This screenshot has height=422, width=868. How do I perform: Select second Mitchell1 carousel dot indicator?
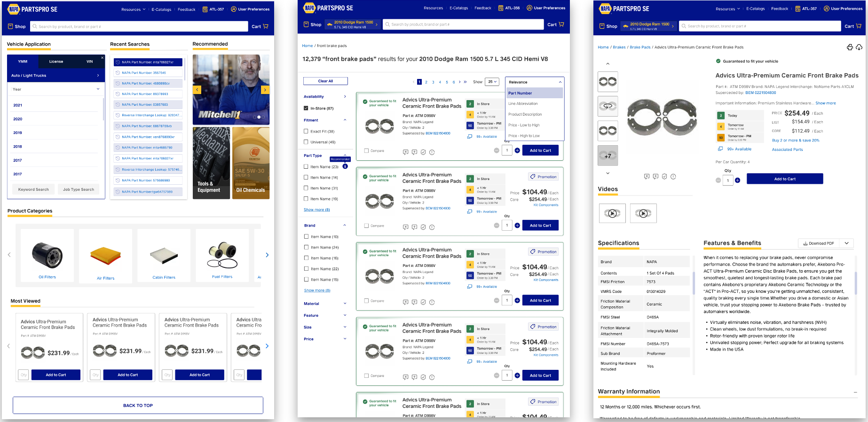point(259,117)
